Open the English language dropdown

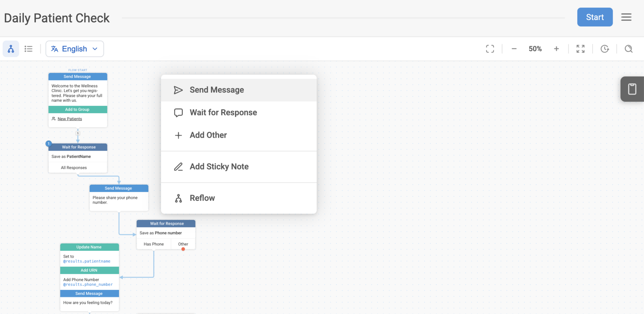[74, 49]
